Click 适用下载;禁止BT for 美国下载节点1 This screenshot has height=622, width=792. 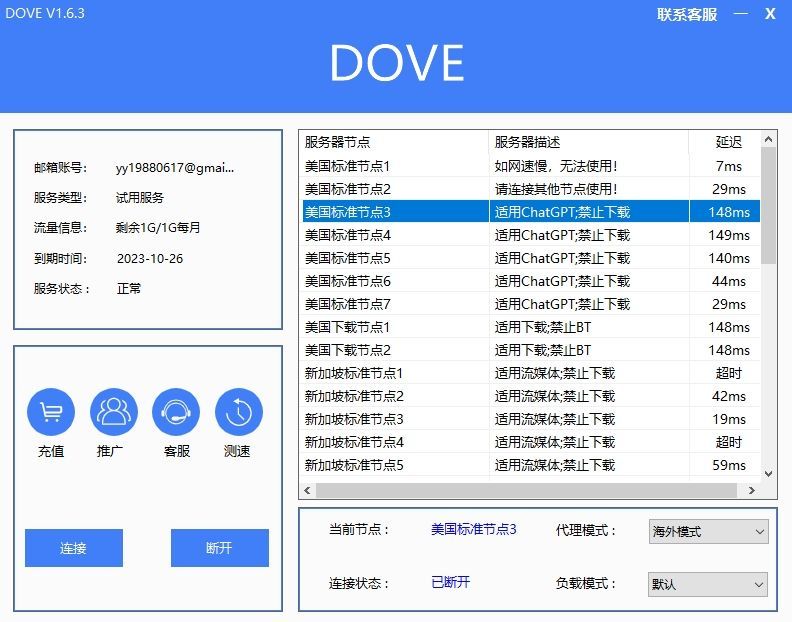543,327
